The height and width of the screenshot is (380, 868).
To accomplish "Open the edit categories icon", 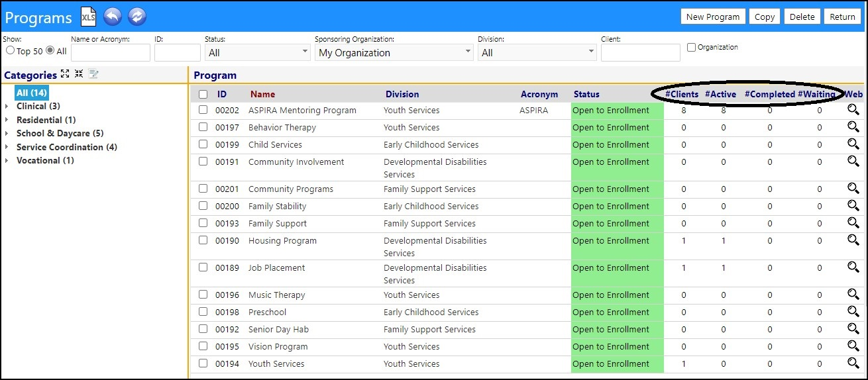I will pyautogui.click(x=93, y=74).
